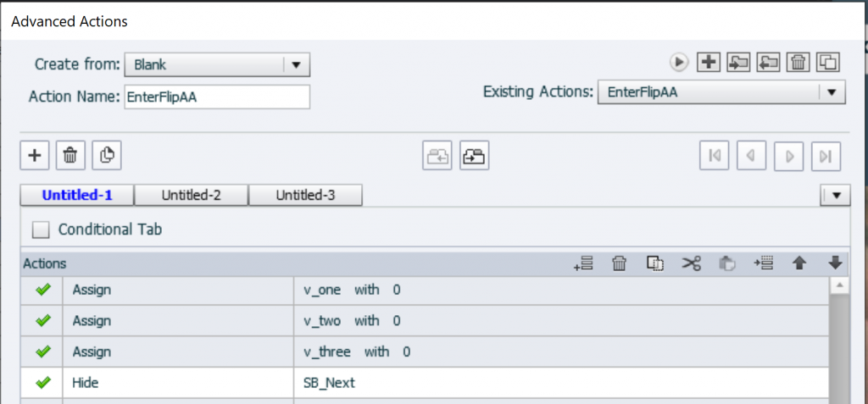Click the Preview action play icon
This screenshot has width=868, height=404.
tap(679, 62)
